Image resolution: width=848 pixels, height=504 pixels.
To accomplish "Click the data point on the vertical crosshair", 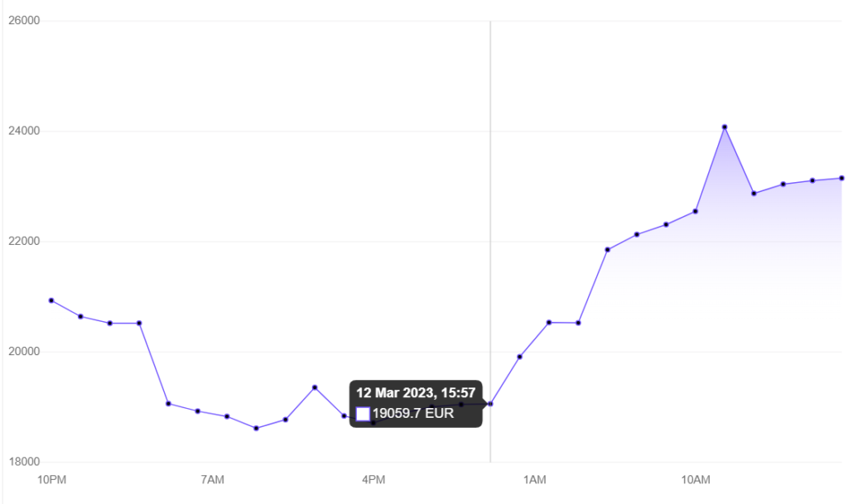I will [x=490, y=404].
